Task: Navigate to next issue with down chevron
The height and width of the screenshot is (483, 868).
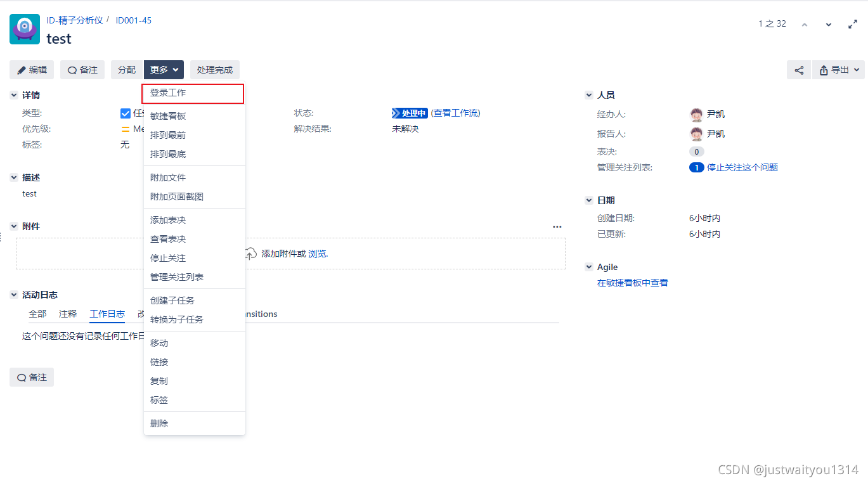Action: (x=829, y=23)
